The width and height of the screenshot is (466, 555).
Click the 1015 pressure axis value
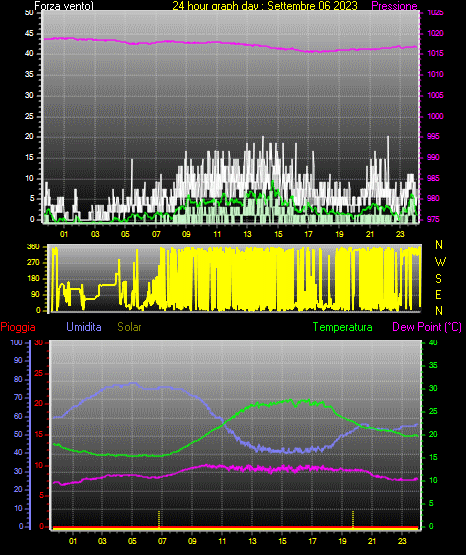coord(436,53)
